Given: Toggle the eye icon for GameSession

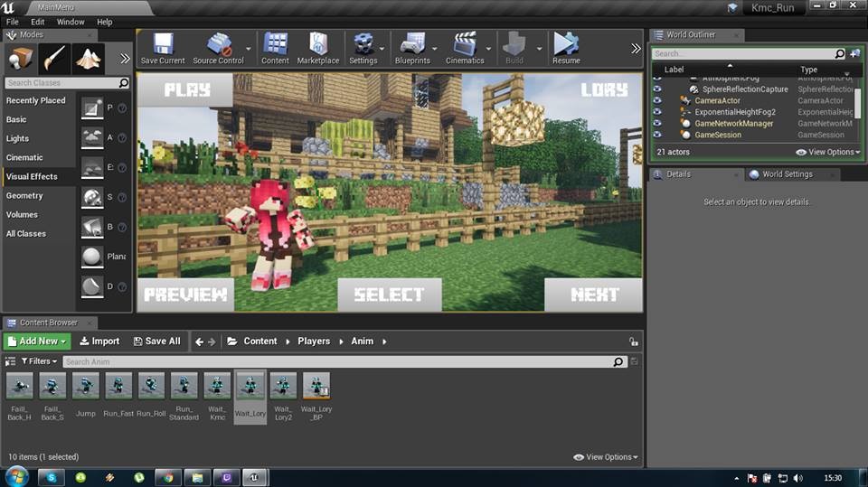Looking at the screenshot, I should click(x=657, y=135).
